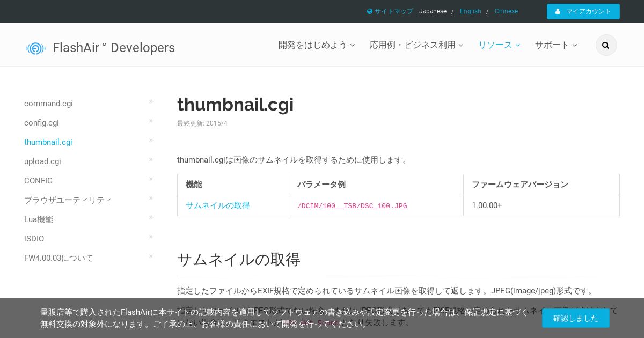644x338 pixels.
Task: Follow the サムネイルの取得 table link
Action: pyautogui.click(x=217, y=205)
